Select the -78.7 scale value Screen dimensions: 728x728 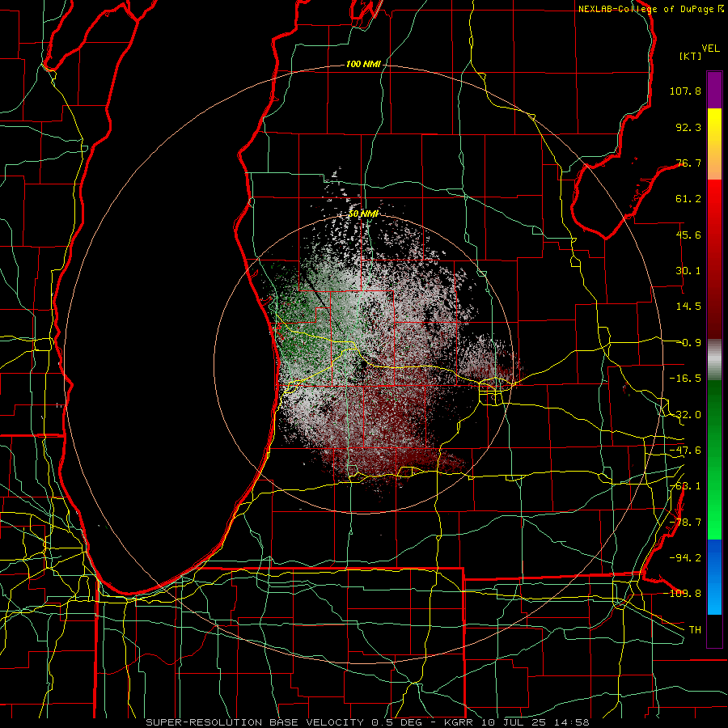[685, 523]
